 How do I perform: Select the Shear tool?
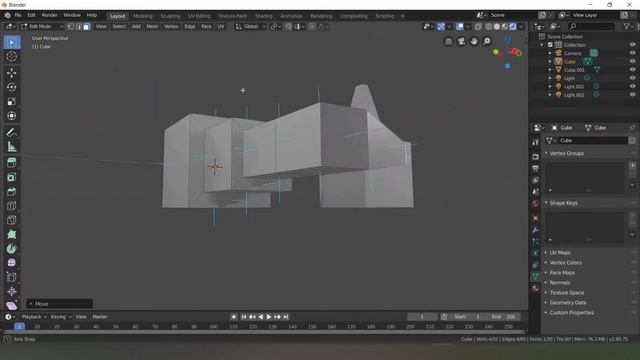(12, 305)
